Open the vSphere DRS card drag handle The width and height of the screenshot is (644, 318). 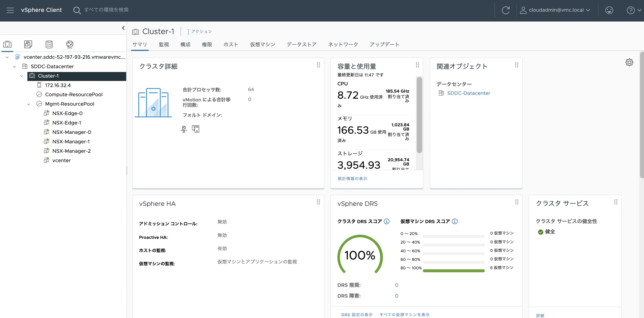516,202
